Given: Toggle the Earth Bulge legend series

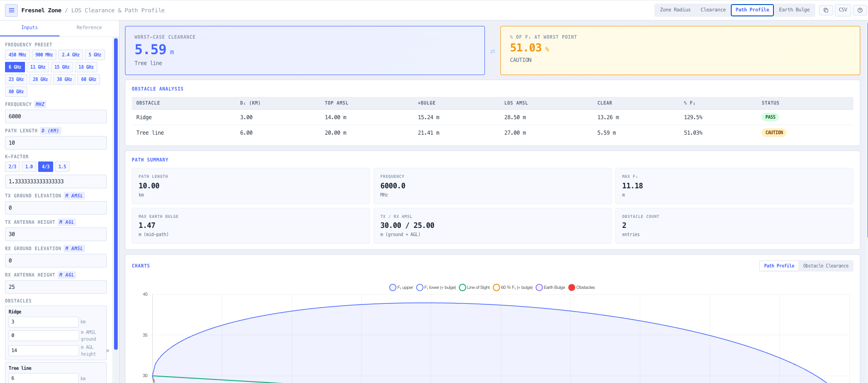Looking at the screenshot, I should (x=550, y=287).
